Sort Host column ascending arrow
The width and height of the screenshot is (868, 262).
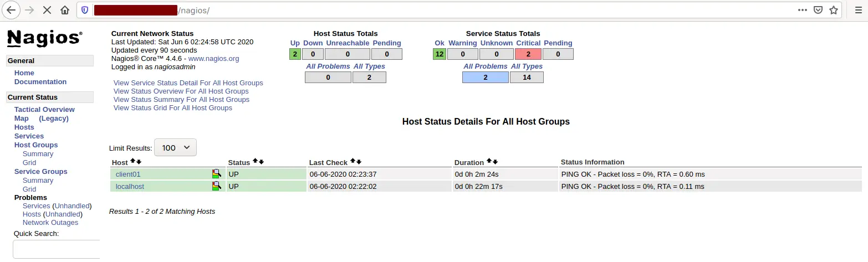[x=132, y=162]
